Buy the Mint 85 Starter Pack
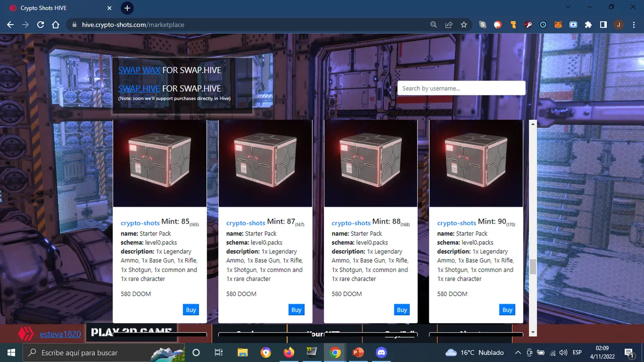 tap(191, 310)
